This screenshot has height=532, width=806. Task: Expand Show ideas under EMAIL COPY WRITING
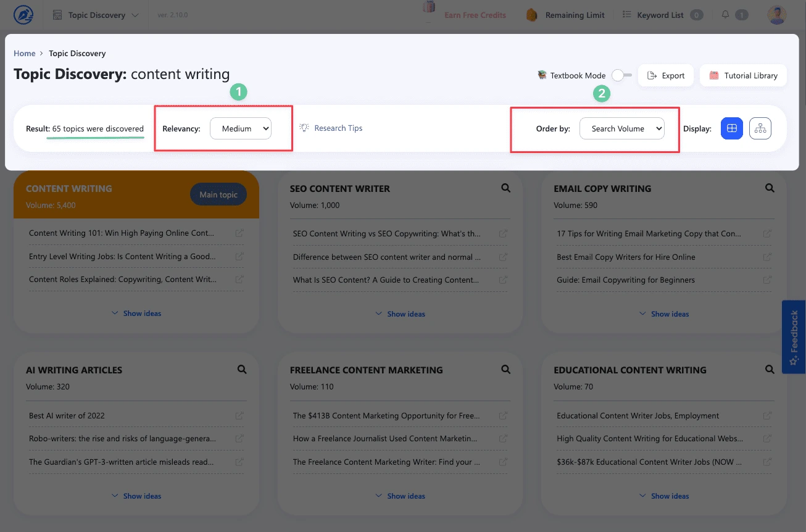[664, 314]
